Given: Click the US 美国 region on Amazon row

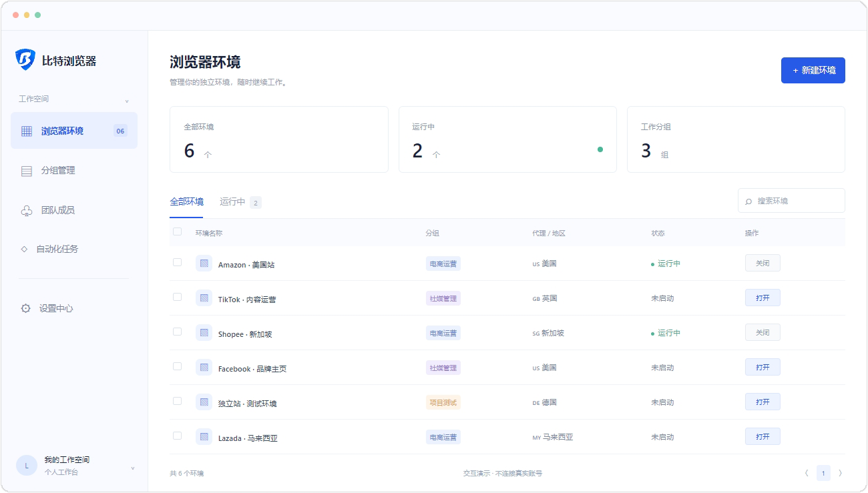Looking at the screenshot, I should (x=544, y=264).
